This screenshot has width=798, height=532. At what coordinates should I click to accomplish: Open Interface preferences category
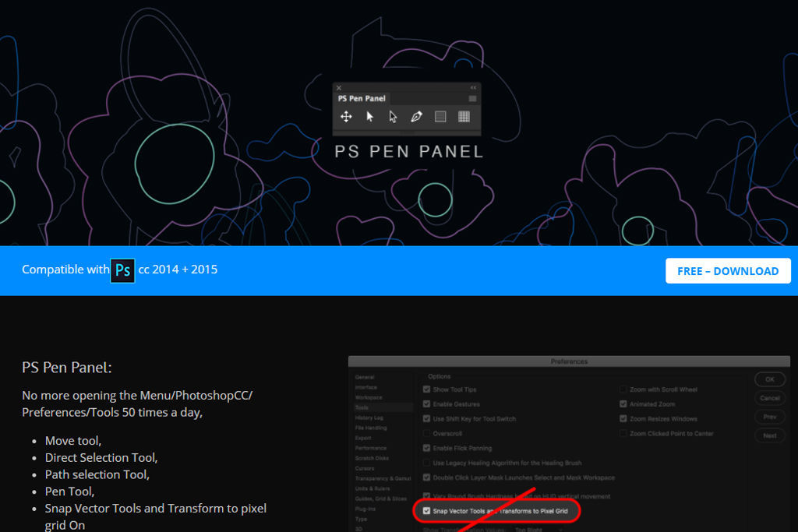point(366,387)
